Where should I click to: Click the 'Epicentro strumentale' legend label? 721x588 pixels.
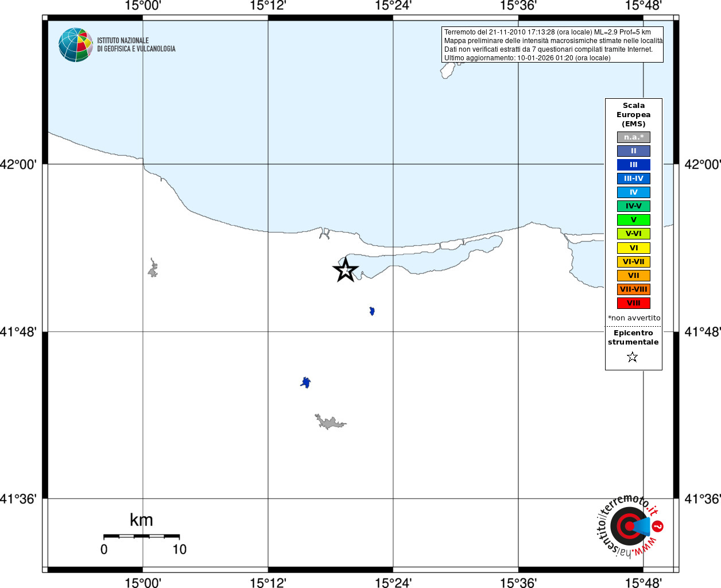(x=633, y=338)
